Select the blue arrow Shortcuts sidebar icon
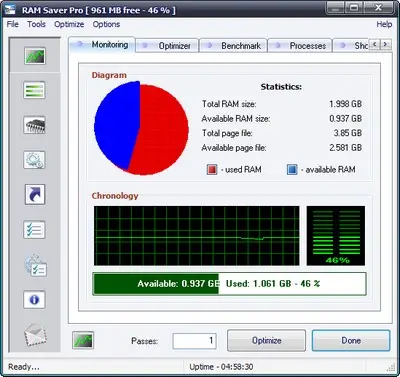The width and height of the screenshot is (400, 377). pyautogui.click(x=35, y=195)
